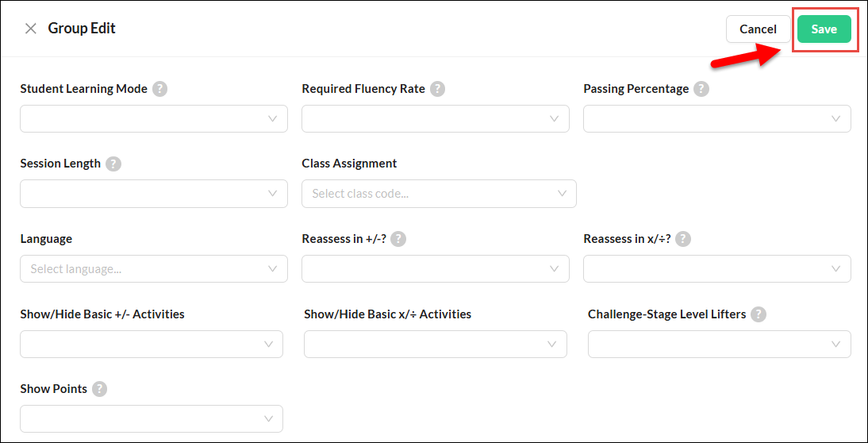Open the Select class code dropdown
Viewport: 868px width, 443px height.
point(439,194)
